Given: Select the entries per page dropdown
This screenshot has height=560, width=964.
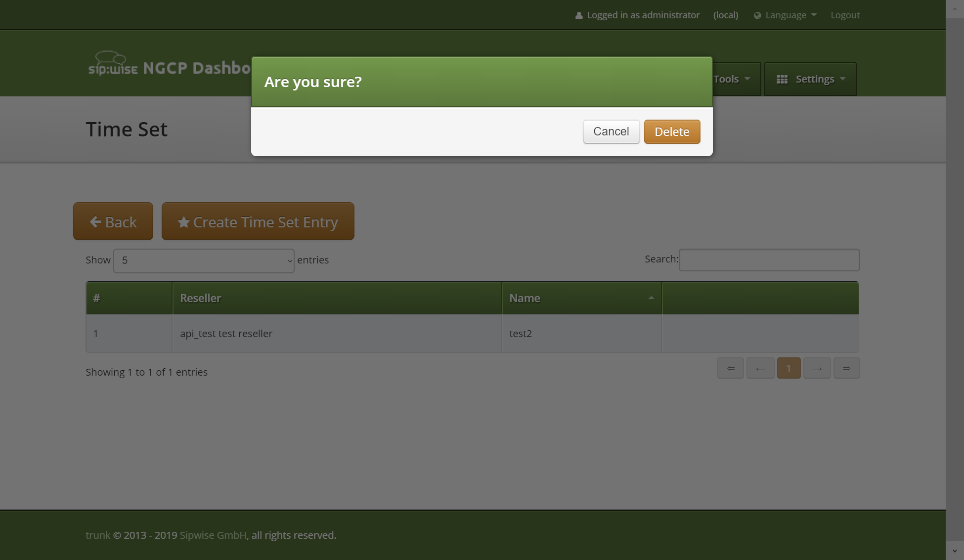Looking at the screenshot, I should (203, 260).
